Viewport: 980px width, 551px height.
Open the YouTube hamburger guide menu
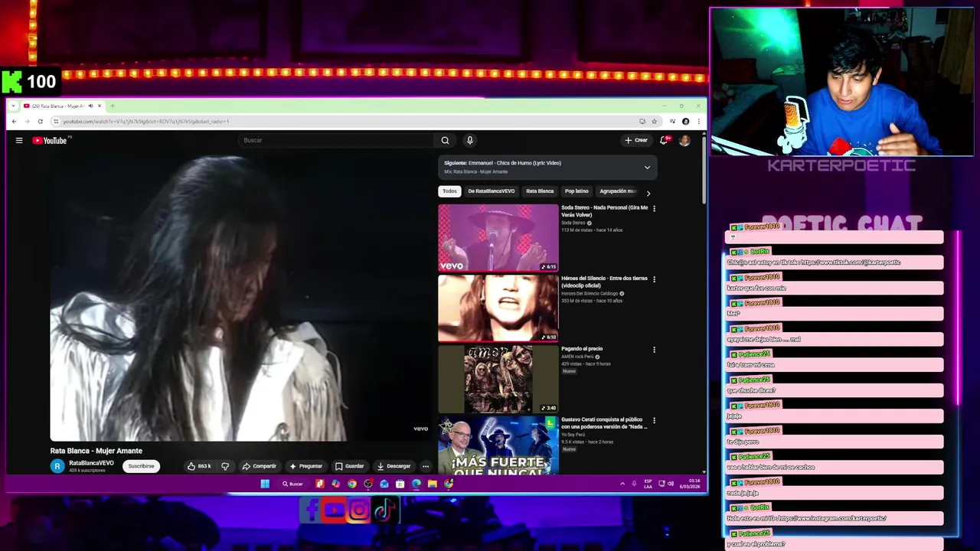pos(19,140)
